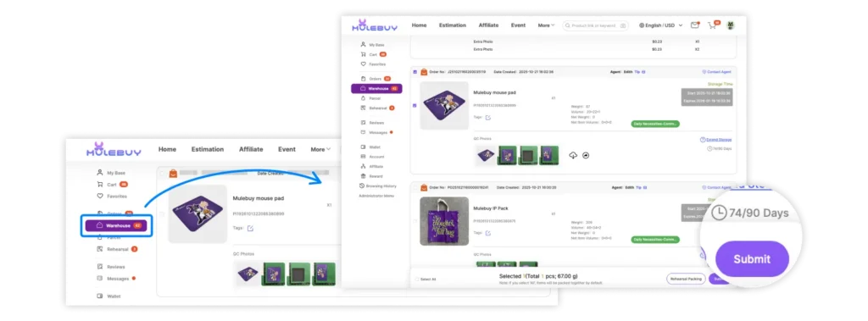Check the Mulebuy IP Pack item checkbox
The height and width of the screenshot is (321, 868).
(415, 221)
